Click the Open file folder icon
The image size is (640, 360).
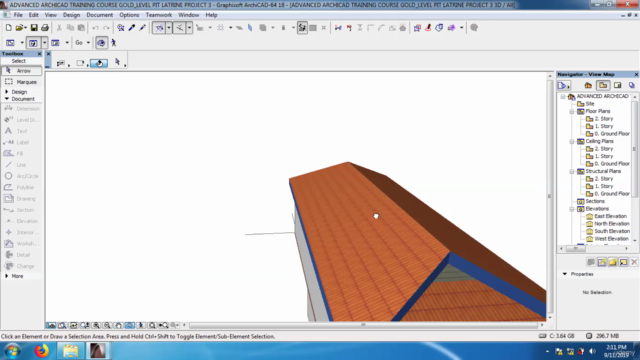pos(20,28)
